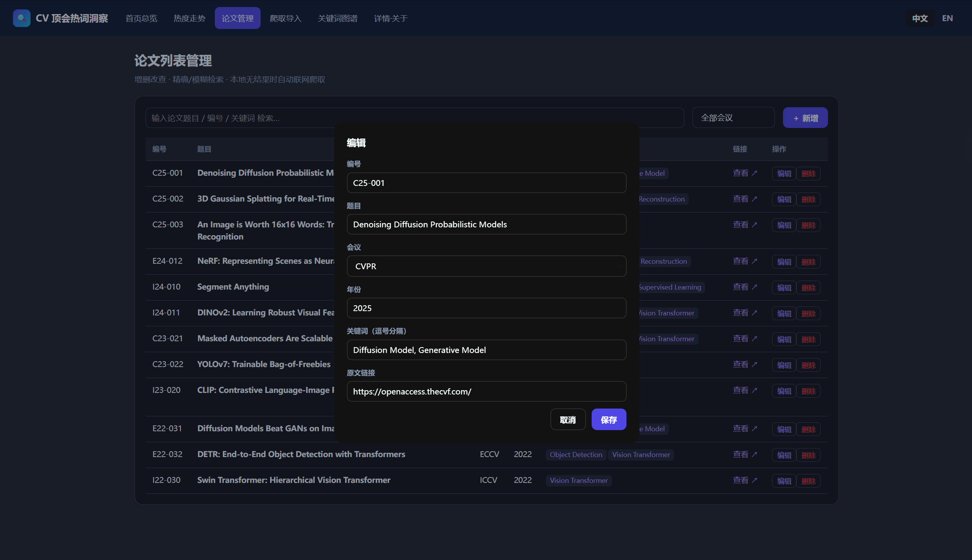Click 删除 for the I24-011 row

click(808, 313)
